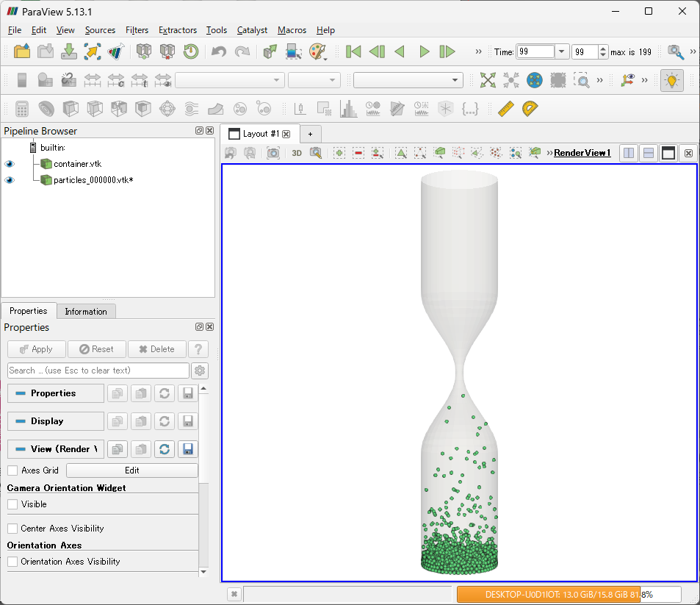Jump to the first animation frame
Image resolution: width=700 pixels, height=605 pixels.
(353, 51)
